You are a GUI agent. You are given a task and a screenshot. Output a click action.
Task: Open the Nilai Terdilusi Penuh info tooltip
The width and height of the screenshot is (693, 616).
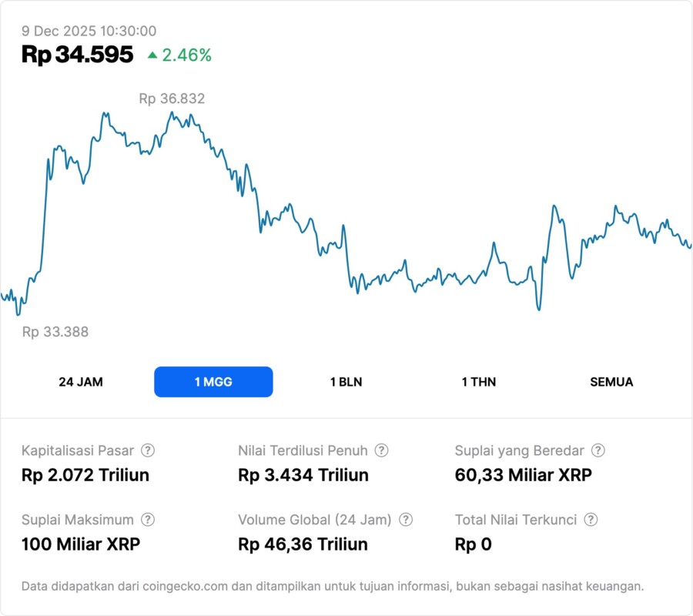[x=381, y=450]
